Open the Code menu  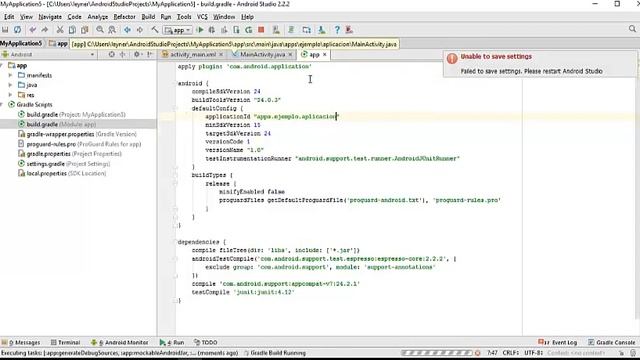[74, 17]
